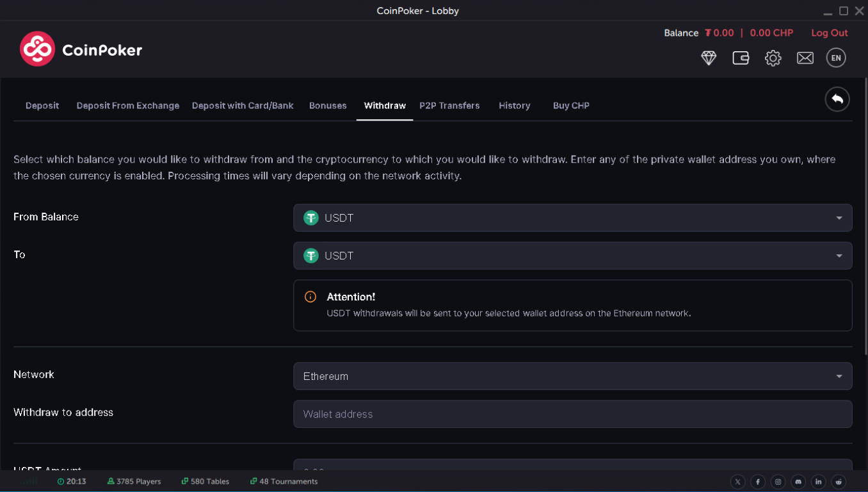Click the tables icon beside 580 Tables
The image size is (868, 492).
[184, 481]
